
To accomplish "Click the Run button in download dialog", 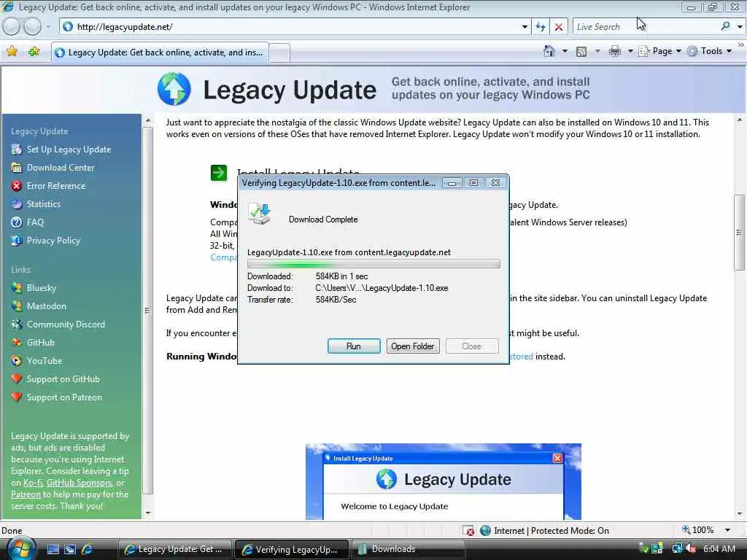I will [x=354, y=346].
